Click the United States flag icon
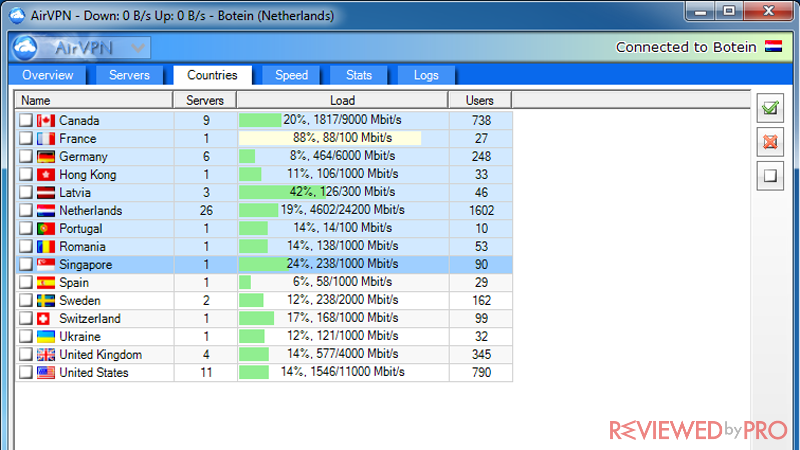 pos(46,373)
